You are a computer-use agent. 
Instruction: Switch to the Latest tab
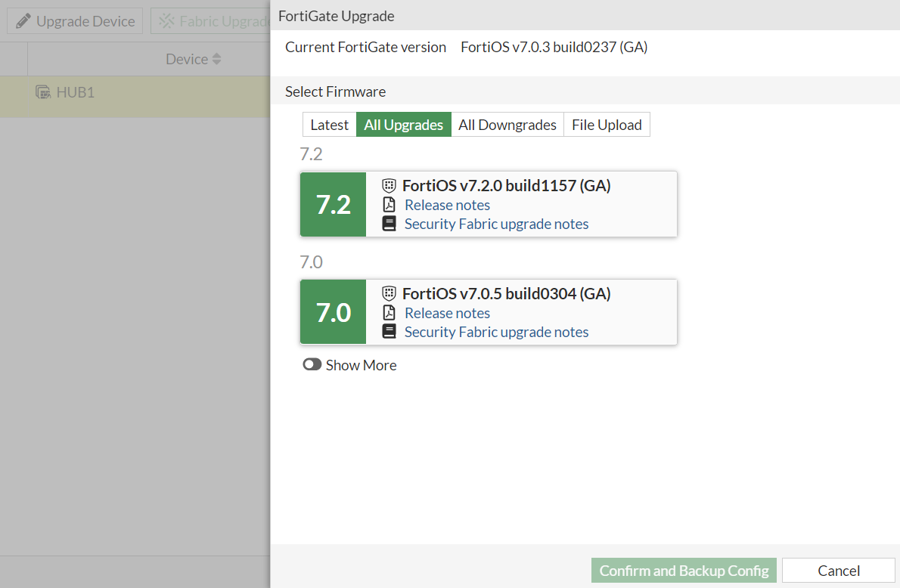coord(329,124)
